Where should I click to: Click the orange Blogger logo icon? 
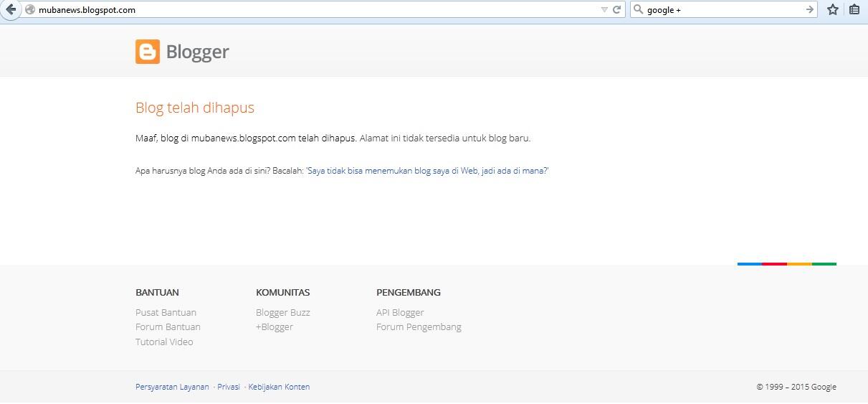click(x=148, y=52)
